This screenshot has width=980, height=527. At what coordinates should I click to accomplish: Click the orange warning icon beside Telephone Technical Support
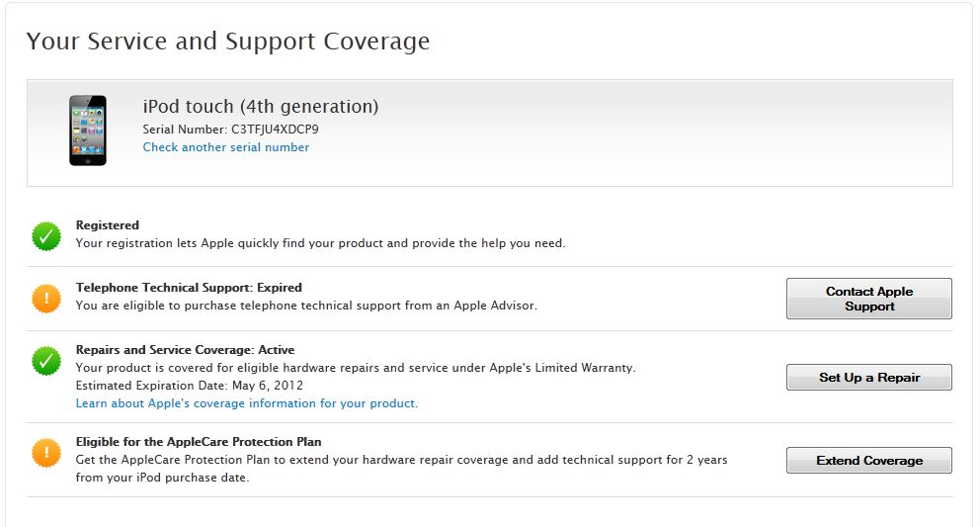coord(46,298)
